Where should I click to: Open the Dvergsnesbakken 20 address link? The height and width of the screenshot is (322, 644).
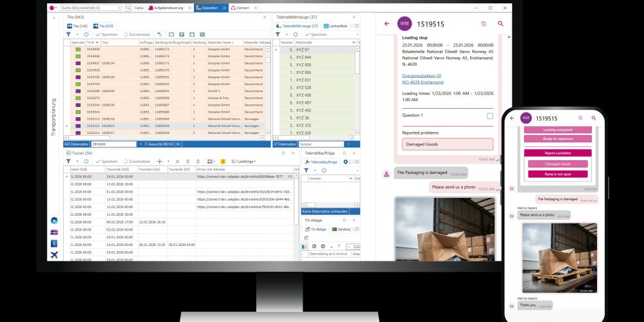click(x=421, y=76)
